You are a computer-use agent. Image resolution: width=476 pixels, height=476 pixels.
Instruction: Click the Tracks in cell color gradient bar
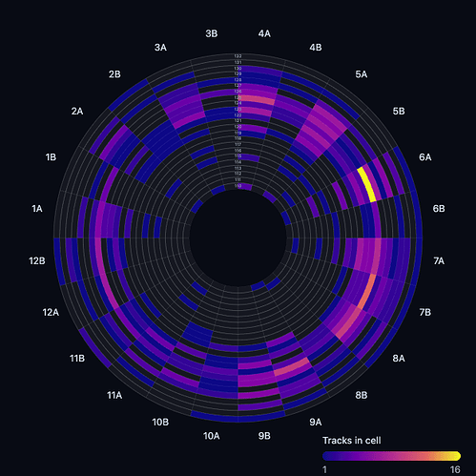[x=391, y=456]
